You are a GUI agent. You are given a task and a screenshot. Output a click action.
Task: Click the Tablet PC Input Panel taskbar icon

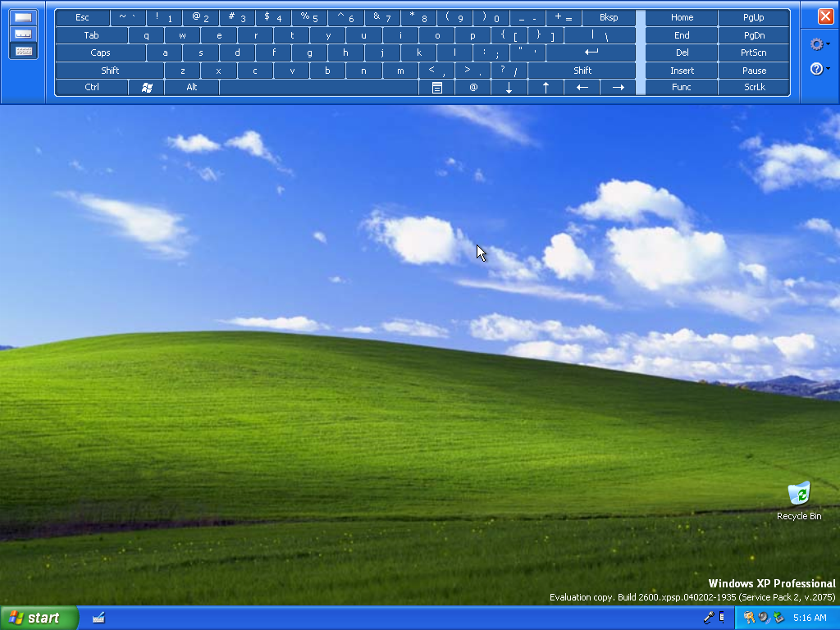pyautogui.click(x=98, y=618)
